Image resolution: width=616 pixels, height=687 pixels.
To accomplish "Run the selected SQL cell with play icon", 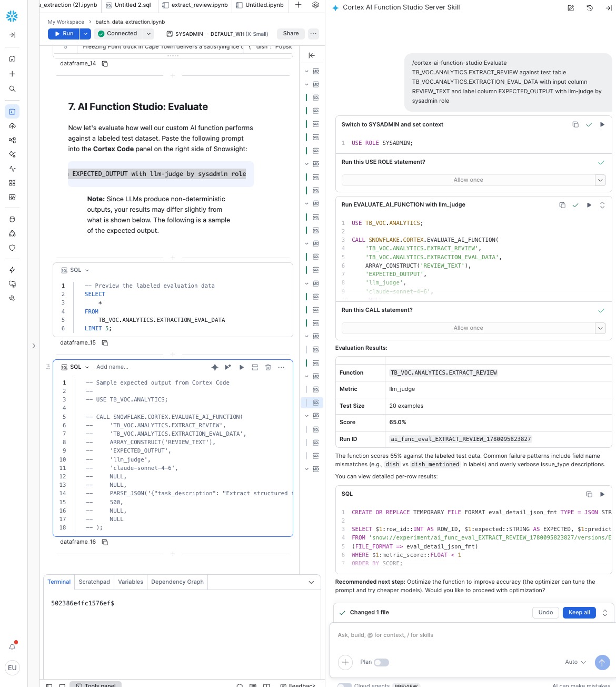I will (242, 367).
